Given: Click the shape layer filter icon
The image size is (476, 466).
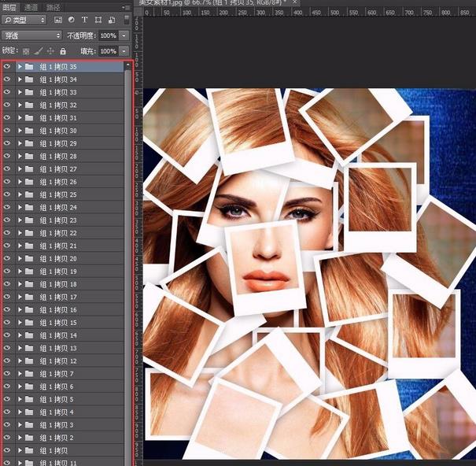Looking at the screenshot, I should point(97,20).
